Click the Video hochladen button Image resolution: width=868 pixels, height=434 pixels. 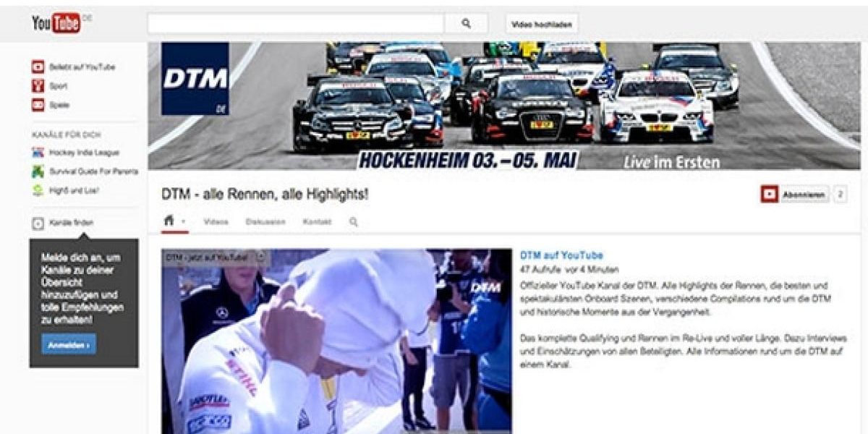pyautogui.click(x=541, y=24)
